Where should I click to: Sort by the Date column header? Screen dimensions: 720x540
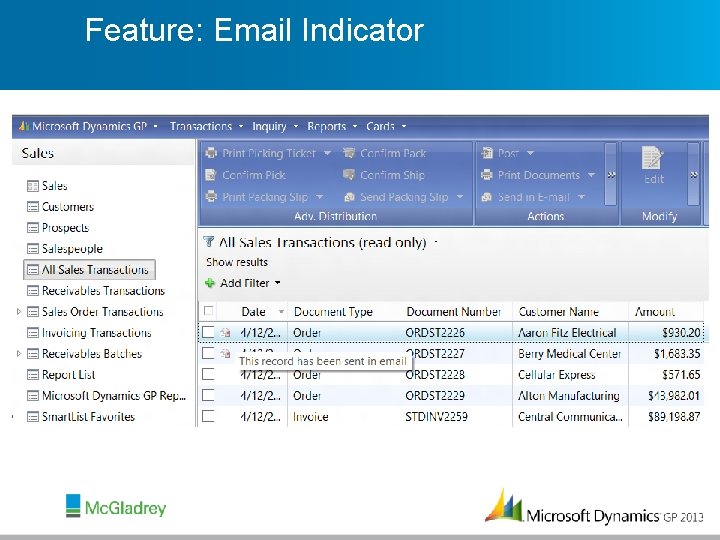coord(253,312)
